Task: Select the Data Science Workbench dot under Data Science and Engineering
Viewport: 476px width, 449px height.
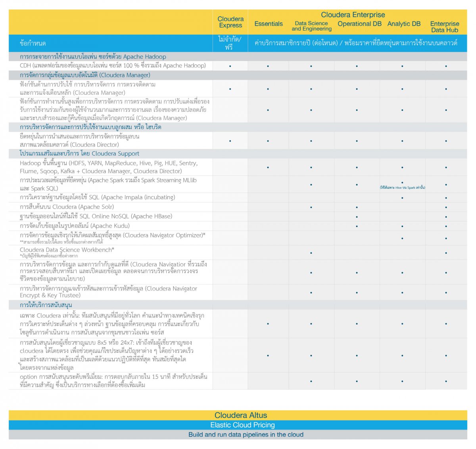Action: tap(311, 253)
